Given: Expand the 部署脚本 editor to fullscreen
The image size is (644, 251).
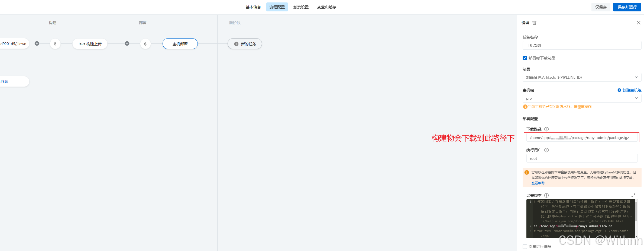Looking at the screenshot, I should [x=633, y=195].
